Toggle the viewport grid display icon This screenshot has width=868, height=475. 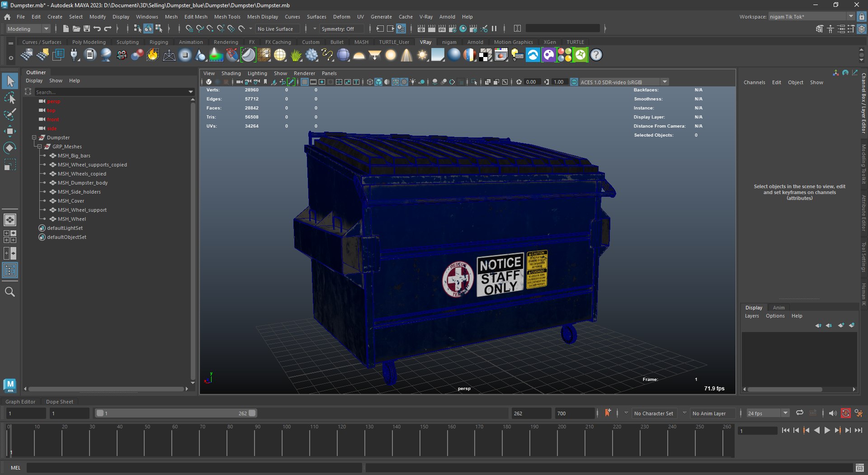[305, 82]
